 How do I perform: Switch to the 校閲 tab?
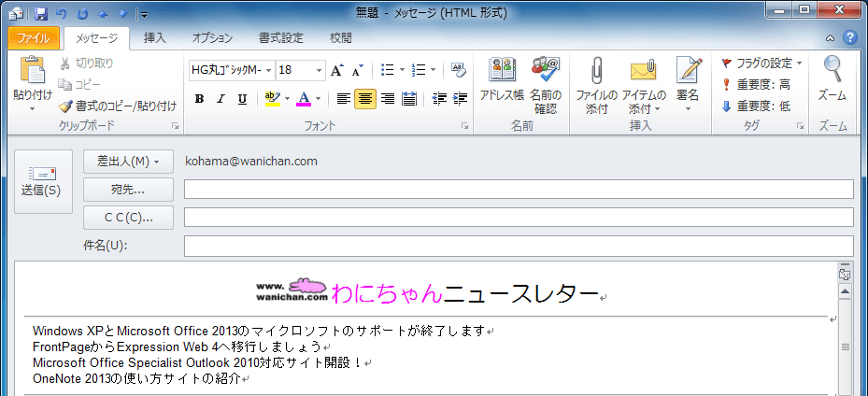tap(340, 38)
